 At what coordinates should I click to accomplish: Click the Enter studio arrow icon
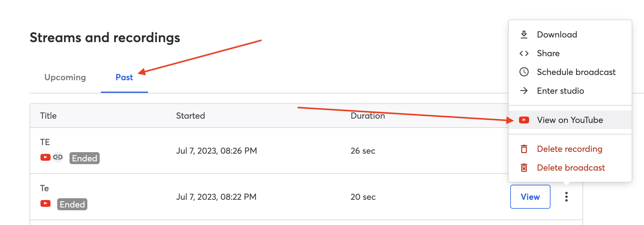click(524, 91)
